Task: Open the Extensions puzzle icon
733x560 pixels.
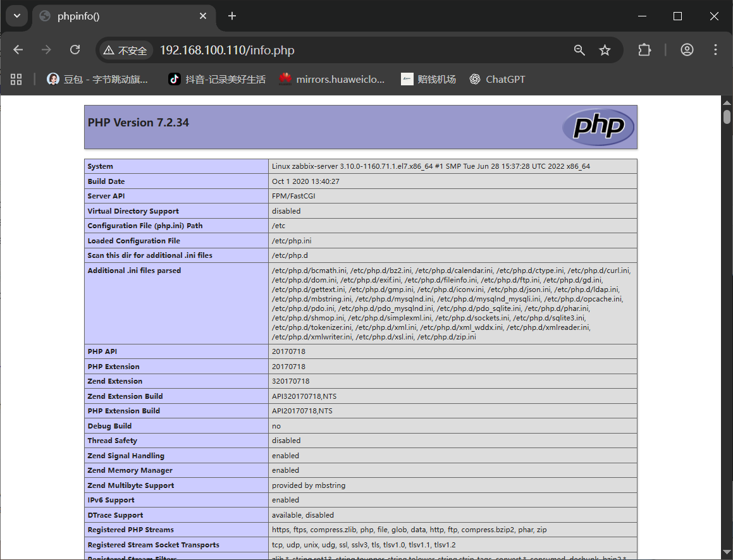Action: (x=644, y=50)
